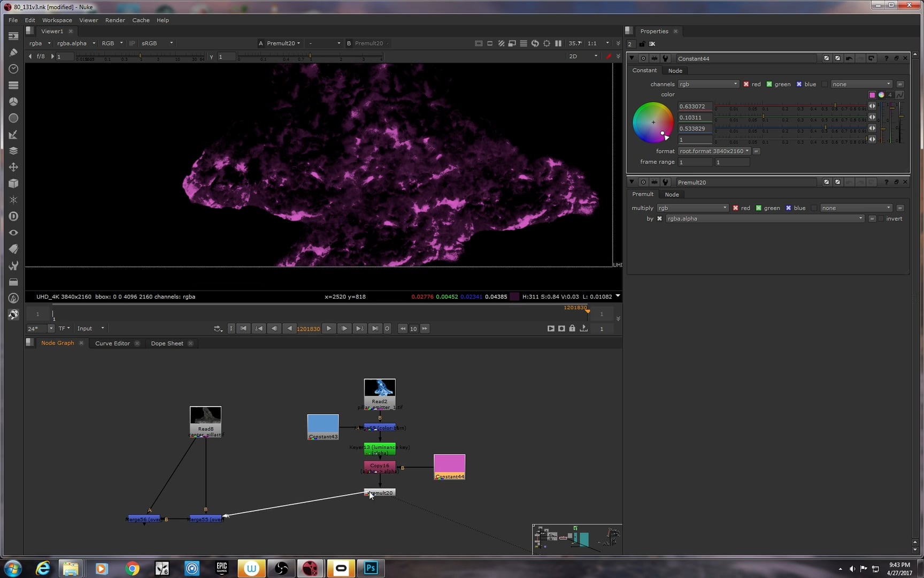Image resolution: width=924 pixels, height=578 pixels.
Task: Open the Keyer nodes menu in the toolbar
Action: tap(13, 134)
